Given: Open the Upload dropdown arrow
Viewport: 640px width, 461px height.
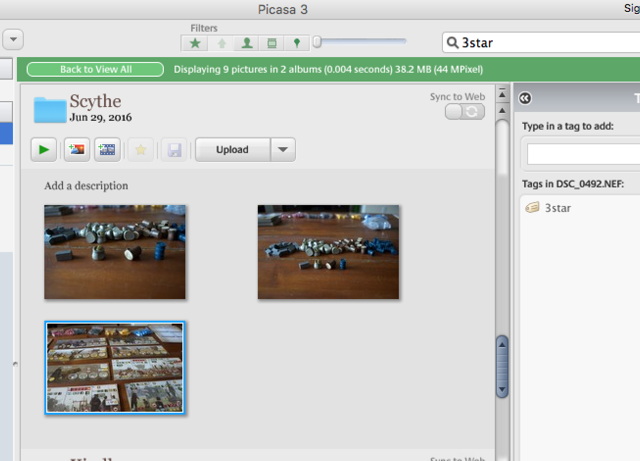Looking at the screenshot, I should [283, 149].
